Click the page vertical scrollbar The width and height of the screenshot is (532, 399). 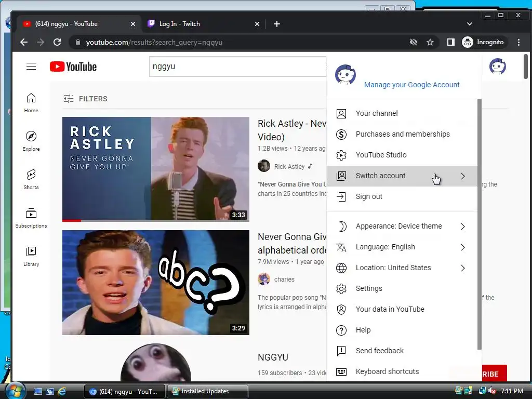tap(526, 66)
